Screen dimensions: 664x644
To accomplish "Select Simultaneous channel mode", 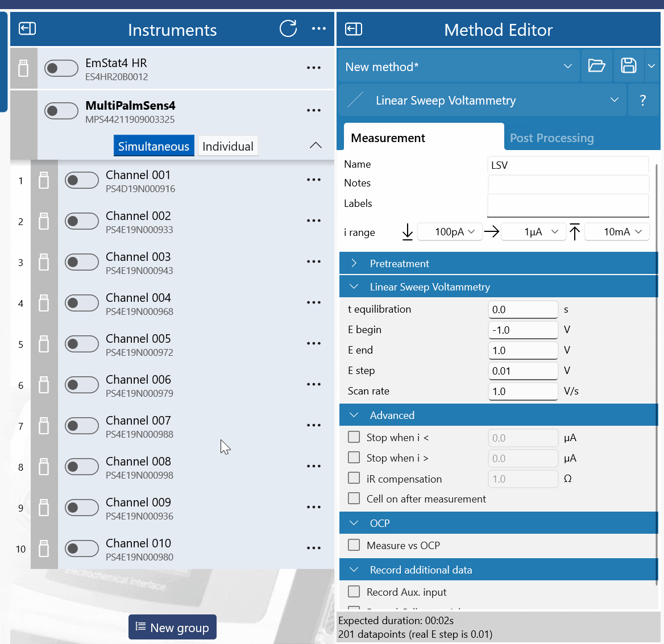I will pos(153,146).
